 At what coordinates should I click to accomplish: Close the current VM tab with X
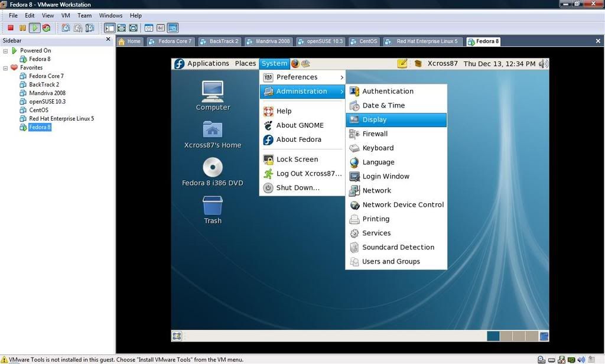[x=598, y=41]
